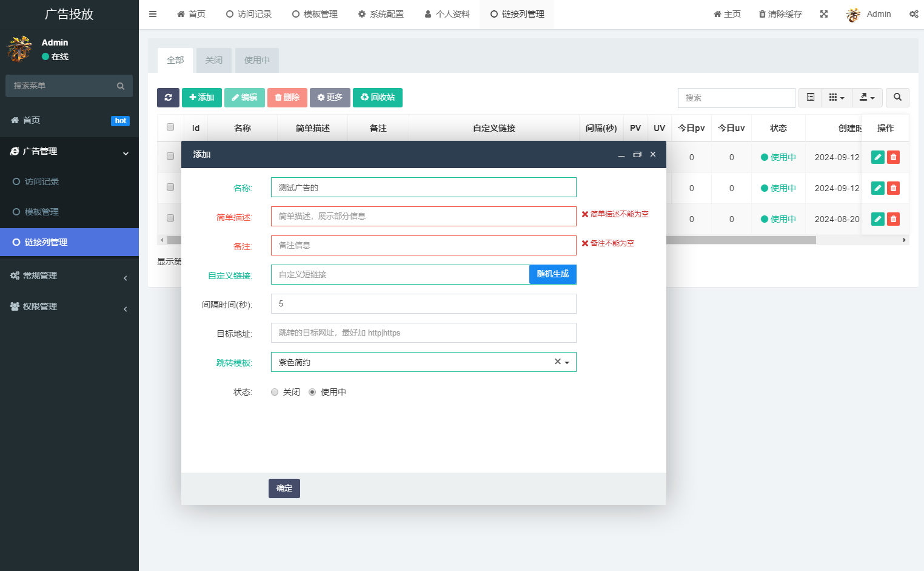Check the select-all checkbox in table header
The height and width of the screenshot is (571, 924).
coord(170,126)
